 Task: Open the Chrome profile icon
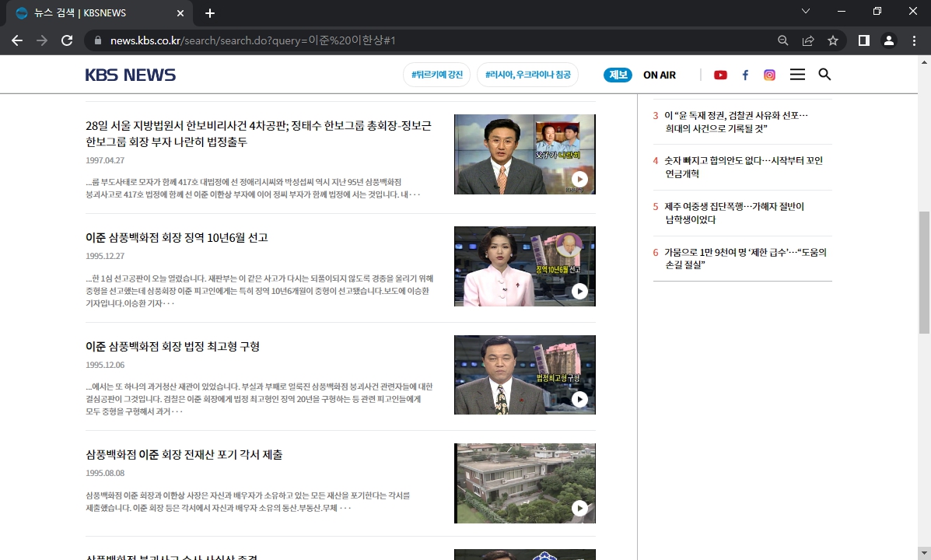pyautogui.click(x=889, y=40)
